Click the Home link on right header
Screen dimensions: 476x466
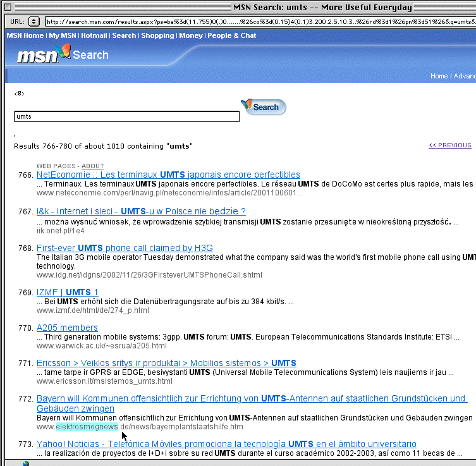(x=439, y=76)
